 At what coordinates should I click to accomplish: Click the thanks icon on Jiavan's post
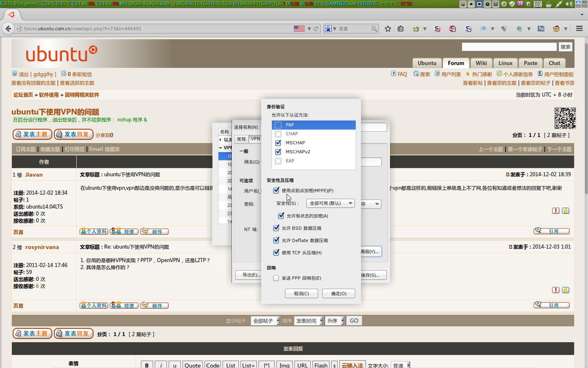click(566, 211)
